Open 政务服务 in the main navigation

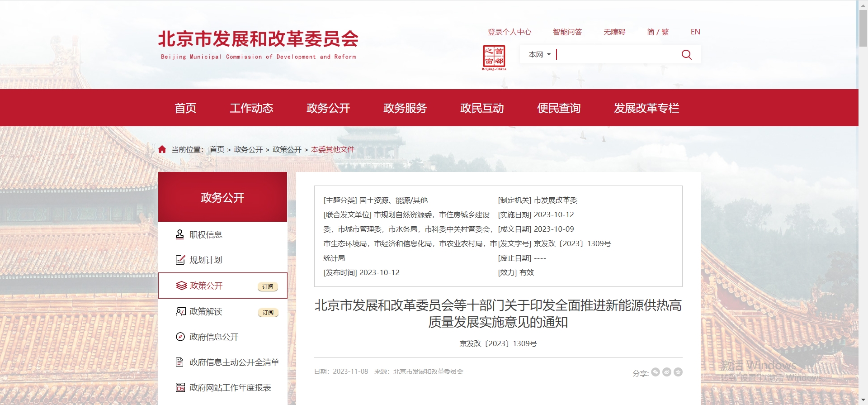click(x=405, y=108)
